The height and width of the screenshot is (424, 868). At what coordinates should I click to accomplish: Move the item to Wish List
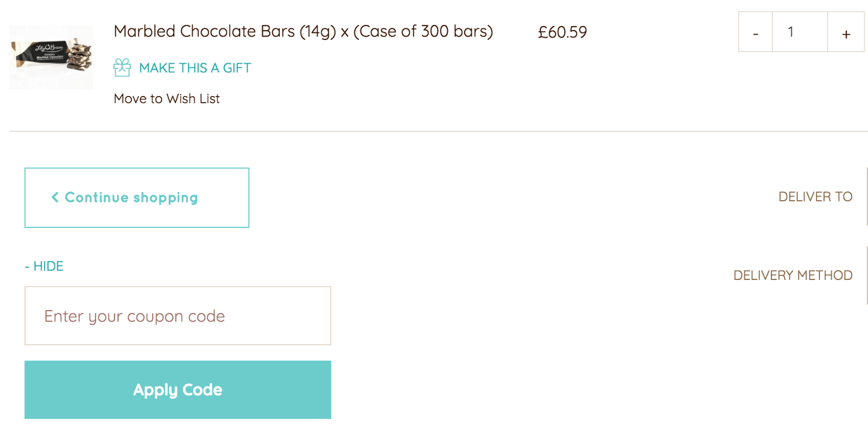(x=167, y=99)
